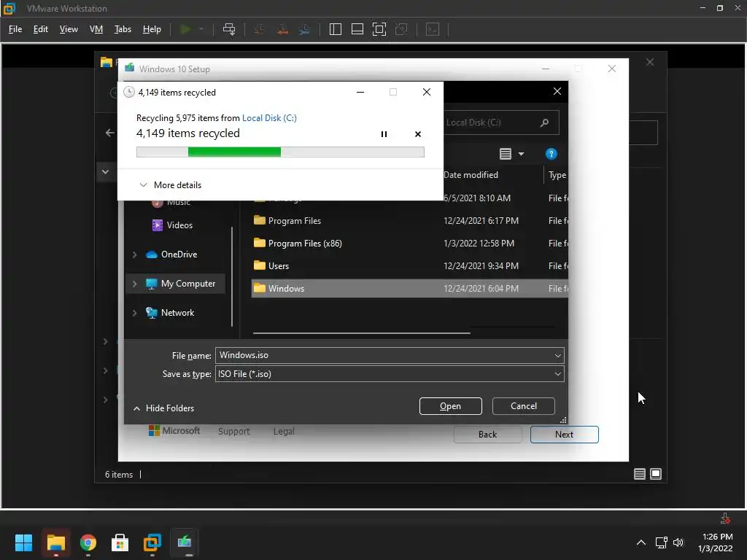Cancel the recycling operation with the X
The image size is (747, 560).
[x=418, y=134]
